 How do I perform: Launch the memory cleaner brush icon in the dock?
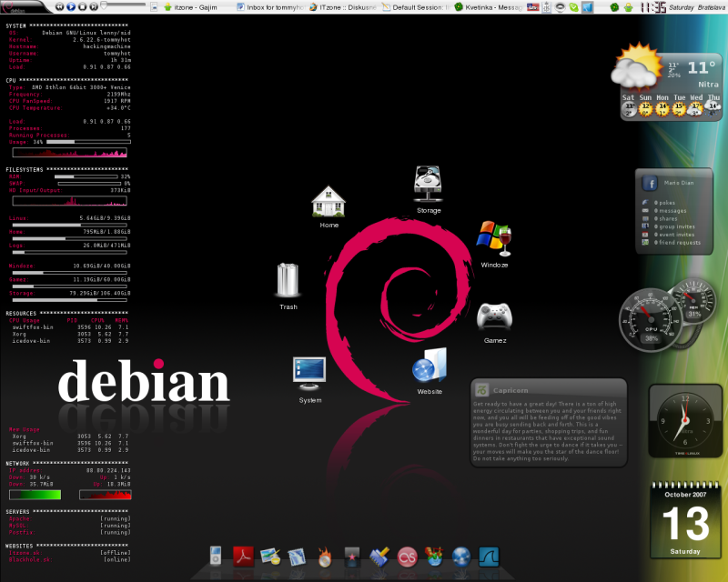pyautogui.click(x=379, y=557)
